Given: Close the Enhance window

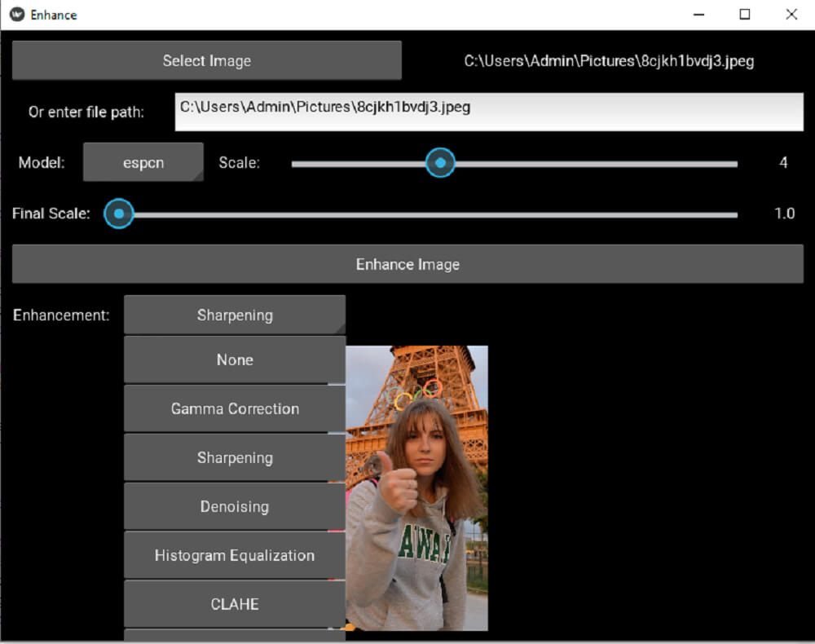Looking at the screenshot, I should 791,15.
